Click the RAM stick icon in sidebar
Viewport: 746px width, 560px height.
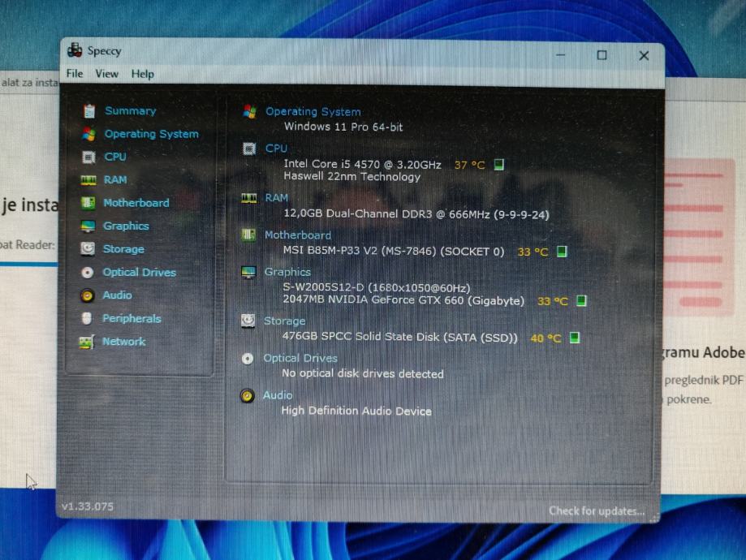pyautogui.click(x=88, y=180)
